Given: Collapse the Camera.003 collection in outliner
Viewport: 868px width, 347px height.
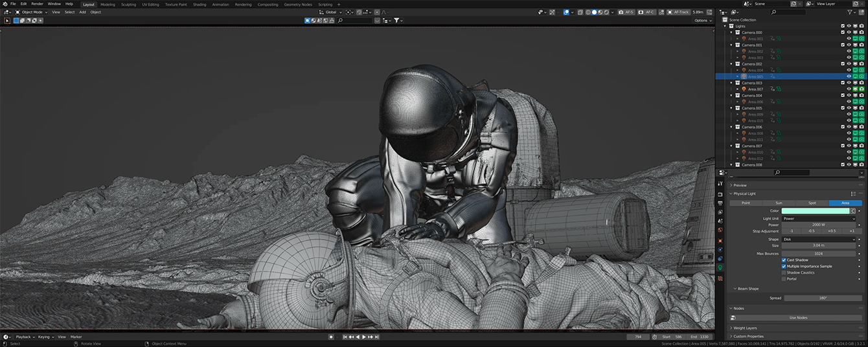Looking at the screenshot, I should point(731,83).
